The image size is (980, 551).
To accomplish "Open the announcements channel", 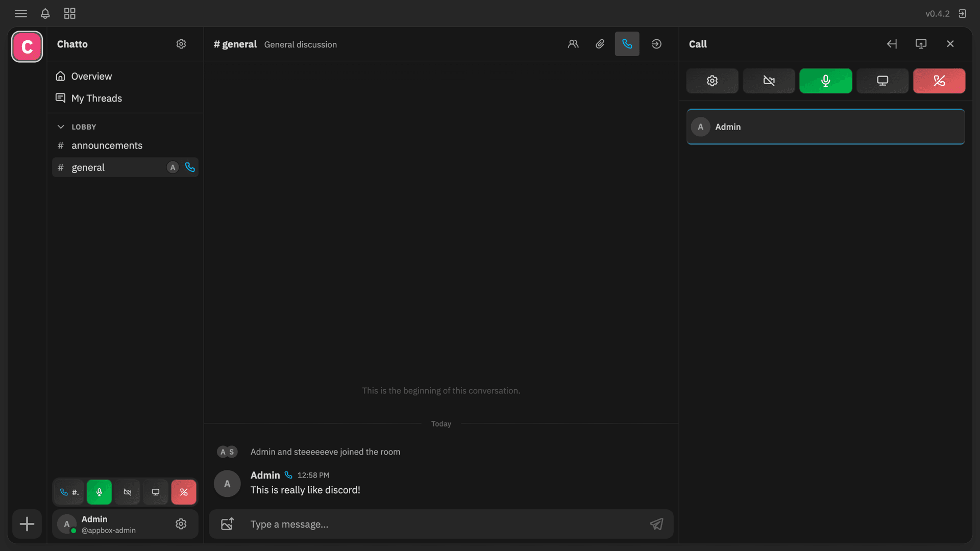I will coord(125,145).
